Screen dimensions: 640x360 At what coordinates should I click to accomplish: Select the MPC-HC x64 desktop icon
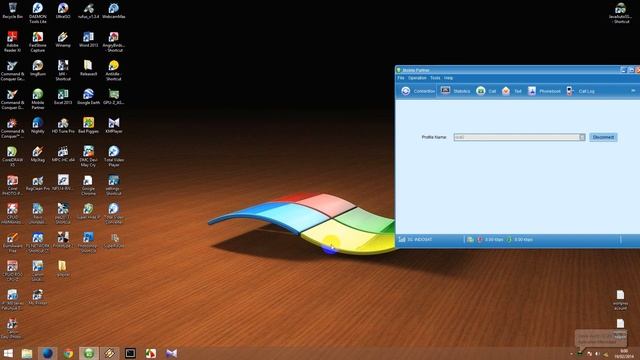(x=63, y=154)
